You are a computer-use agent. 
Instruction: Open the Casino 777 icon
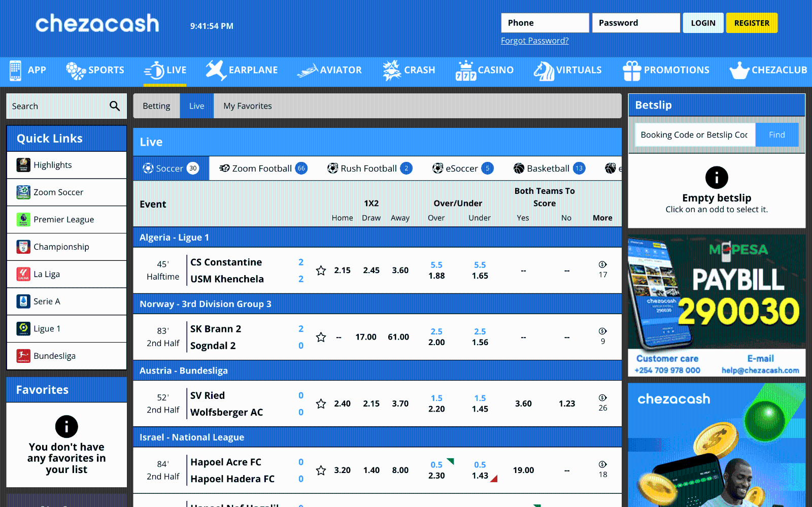click(x=465, y=71)
